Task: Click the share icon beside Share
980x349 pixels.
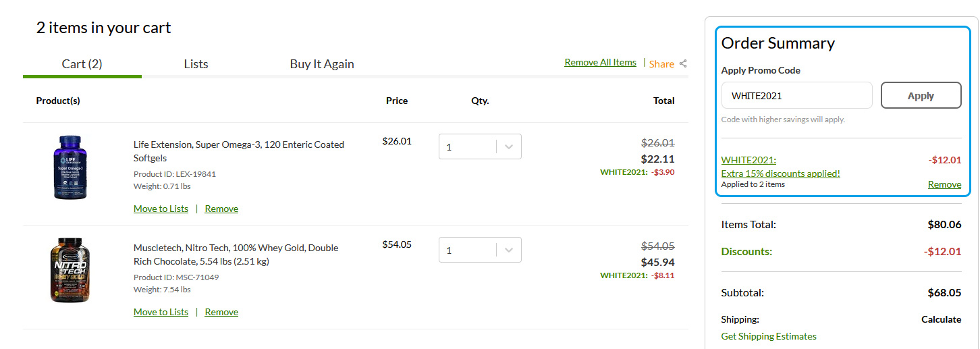Action: click(683, 63)
